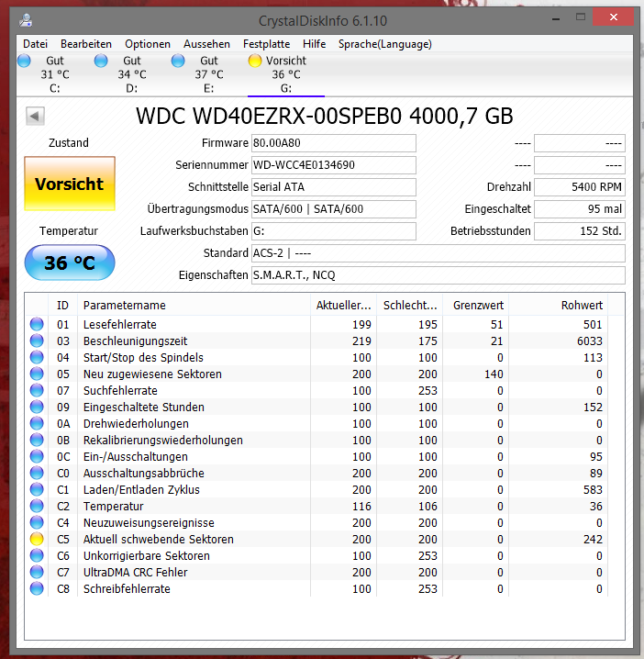Open the Bearbeiten menu
Screen dimensions: 644x659
[86, 44]
